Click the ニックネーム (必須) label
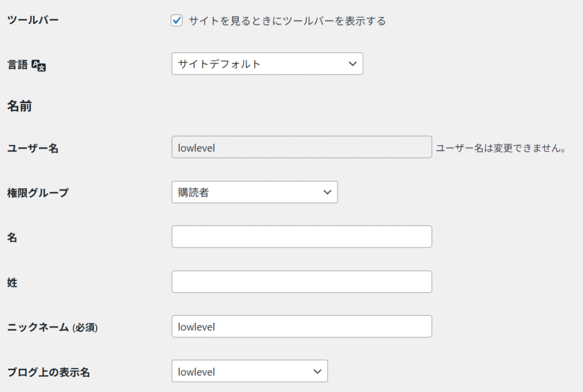 pyautogui.click(x=52, y=327)
